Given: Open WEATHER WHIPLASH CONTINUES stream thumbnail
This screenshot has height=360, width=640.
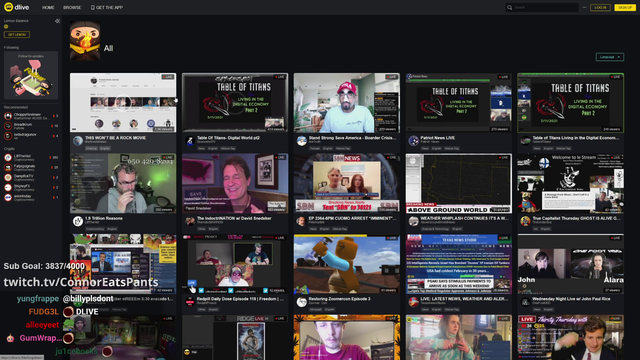Looking at the screenshot, I should point(458,183).
